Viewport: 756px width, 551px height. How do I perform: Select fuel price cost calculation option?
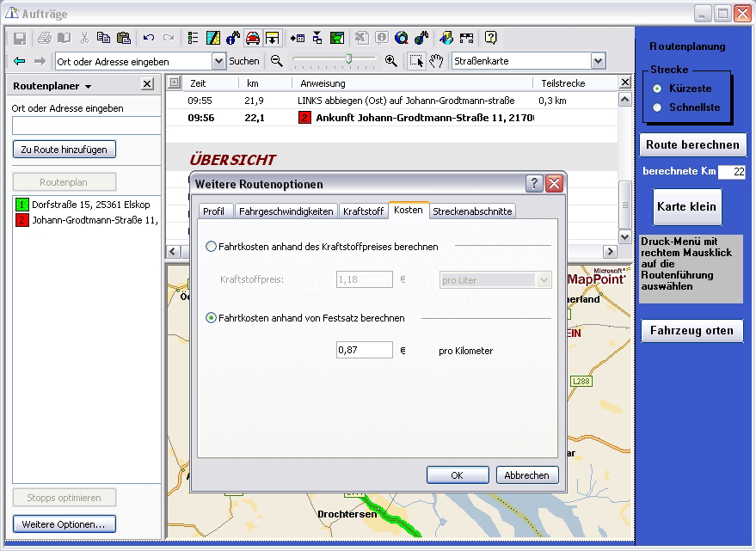[212, 247]
